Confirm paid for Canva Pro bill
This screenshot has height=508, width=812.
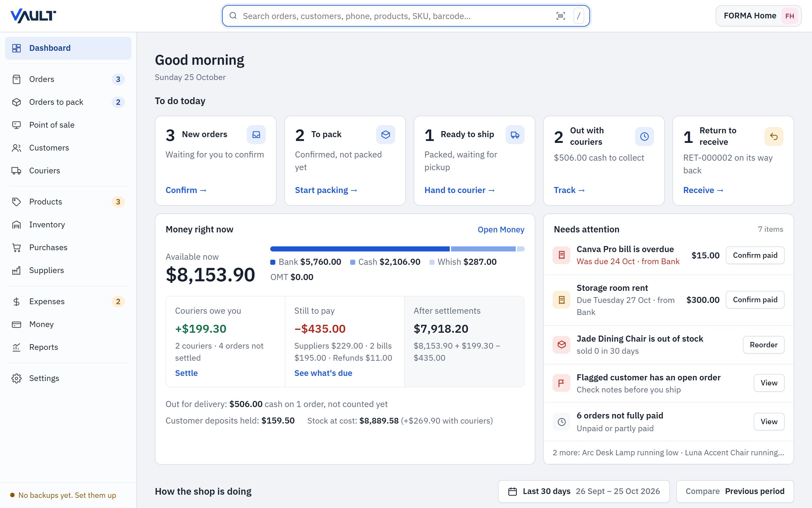click(x=755, y=255)
